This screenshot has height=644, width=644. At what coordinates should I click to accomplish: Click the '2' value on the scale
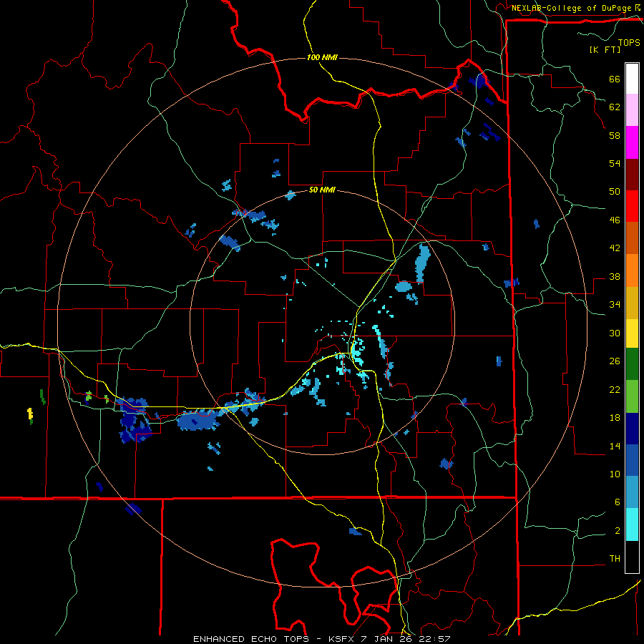618,531
